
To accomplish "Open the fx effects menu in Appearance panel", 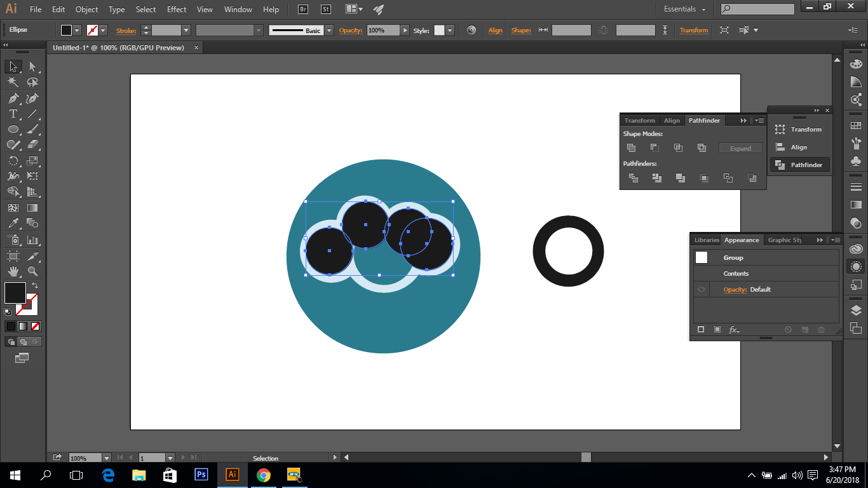I will (x=735, y=330).
